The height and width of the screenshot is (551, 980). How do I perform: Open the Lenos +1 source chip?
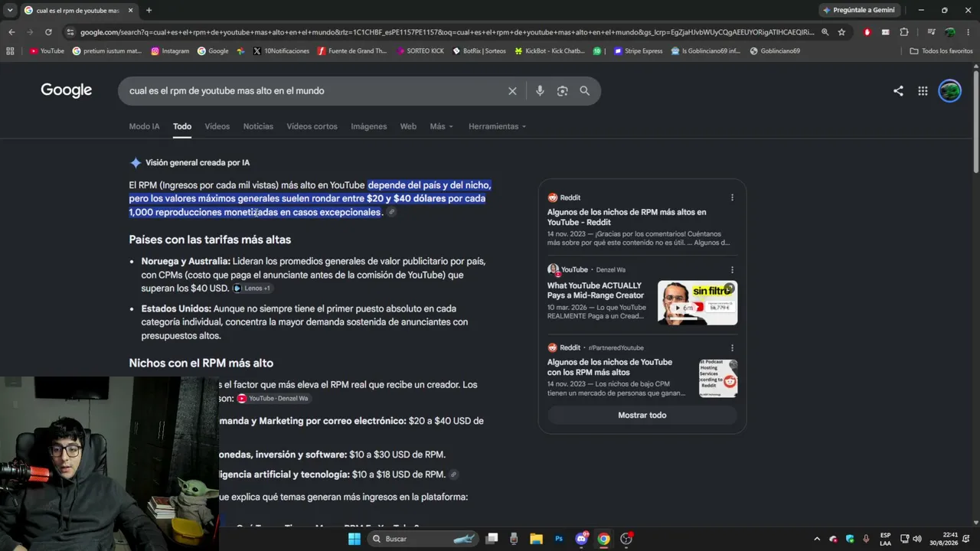[252, 289]
